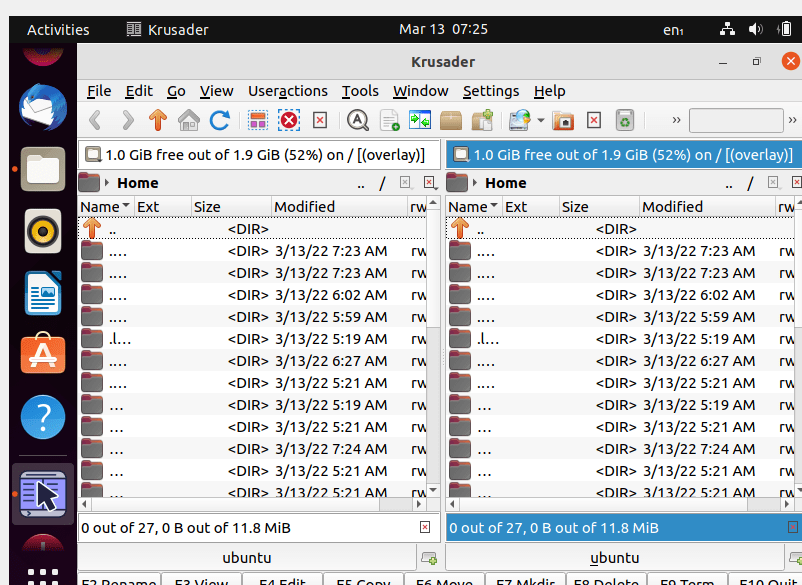Image resolution: width=802 pixels, height=585 pixels.
Task: Go forward using the toolbar Forward arrow
Action: (x=127, y=121)
